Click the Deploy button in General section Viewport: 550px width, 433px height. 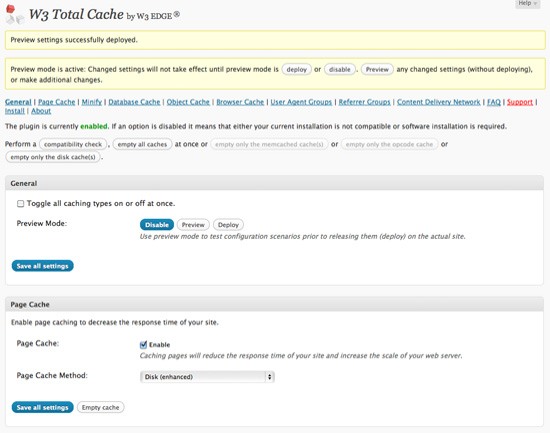(228, 225)
